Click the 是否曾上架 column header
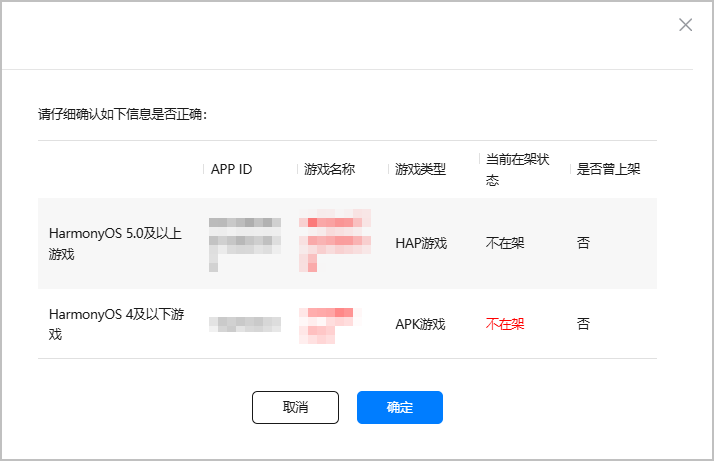 pyautogui.click(x=608, y=169)
